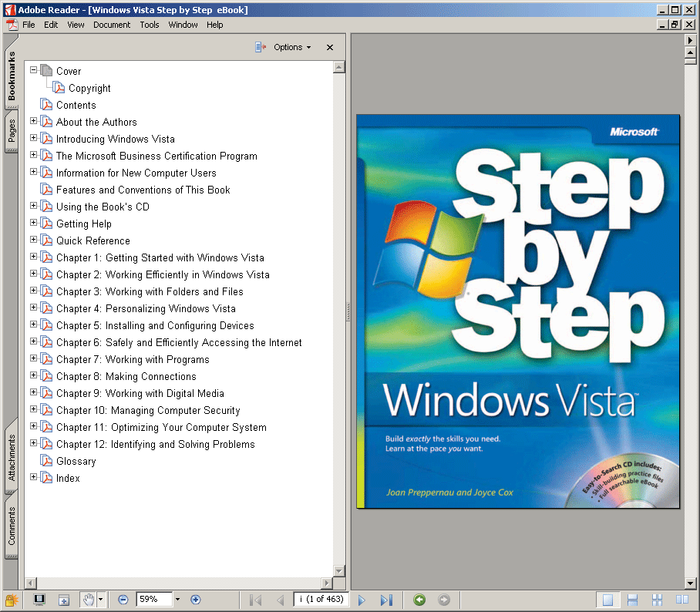The height and width of the screenshot is (612, 700).
Task: Switch to the Pages tab
Action: coord(12,132)
